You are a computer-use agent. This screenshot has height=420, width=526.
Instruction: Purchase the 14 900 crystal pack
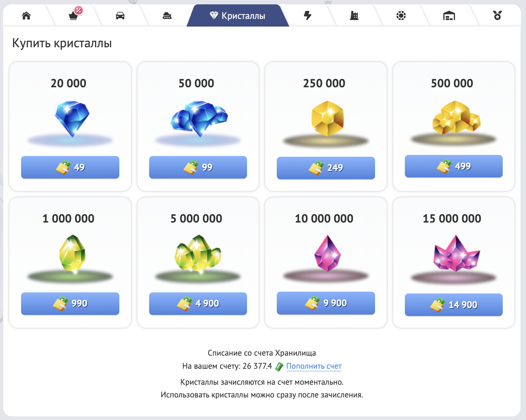tap(454, 305)
